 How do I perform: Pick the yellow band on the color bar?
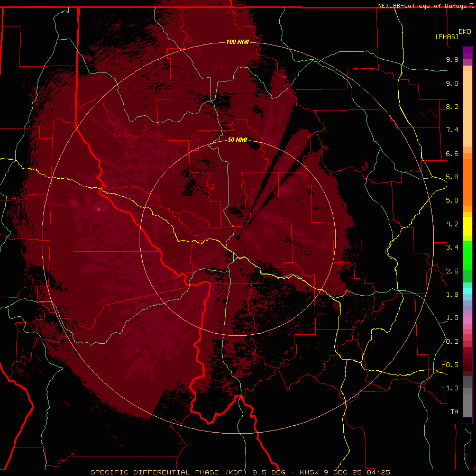pyautogui.click(x=467, y=226)
